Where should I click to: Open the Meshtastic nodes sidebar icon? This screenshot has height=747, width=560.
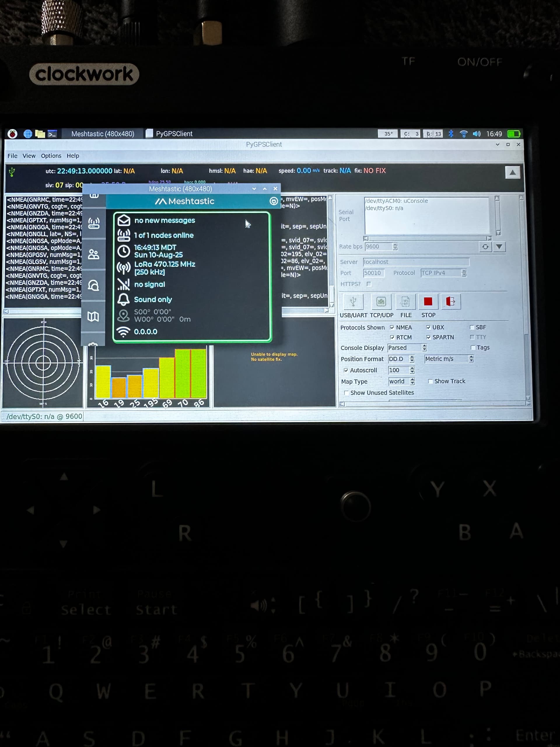[x=94, y=223]
